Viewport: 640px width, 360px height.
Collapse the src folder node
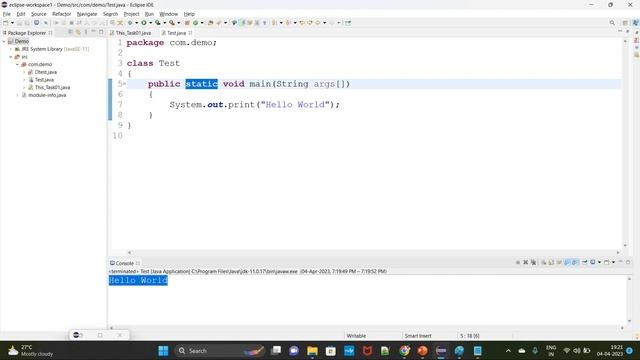tap(11, 57)
